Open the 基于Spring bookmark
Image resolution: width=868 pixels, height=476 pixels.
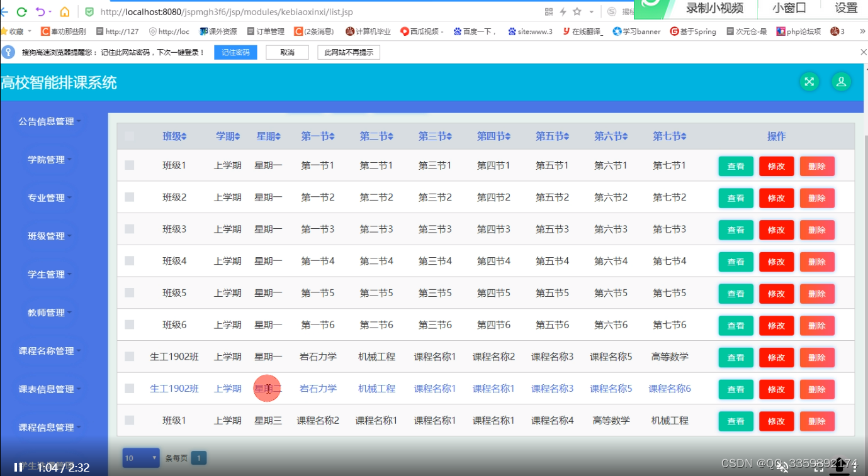(x=693, y=31)
